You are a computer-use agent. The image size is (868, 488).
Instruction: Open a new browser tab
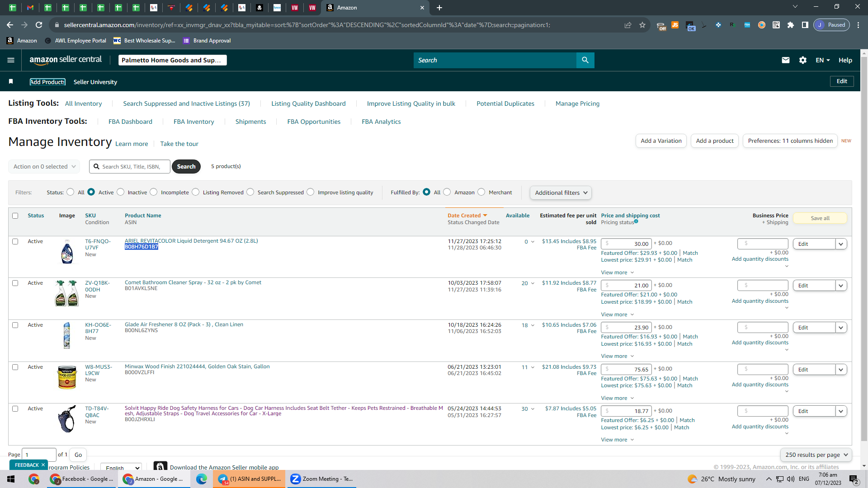[439, 8]
